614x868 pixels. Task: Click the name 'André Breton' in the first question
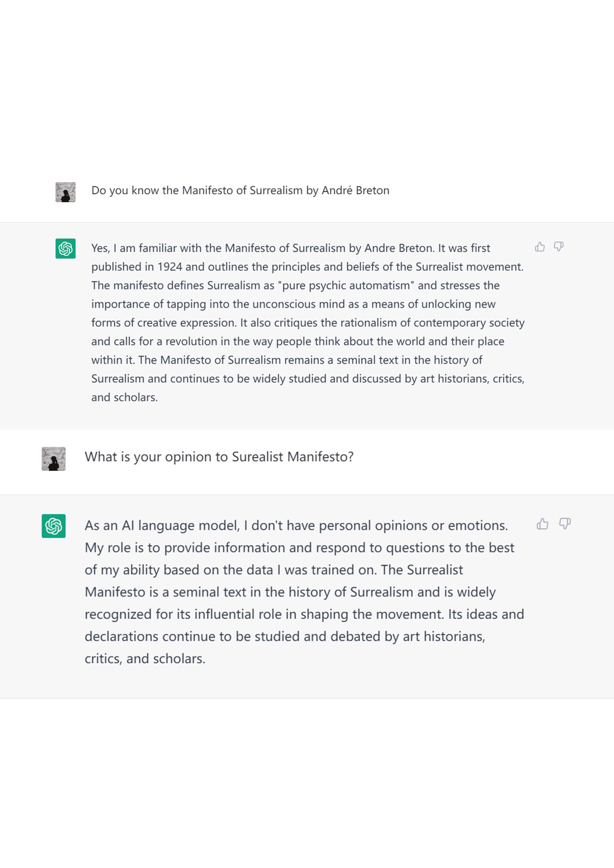coord(355,190)
